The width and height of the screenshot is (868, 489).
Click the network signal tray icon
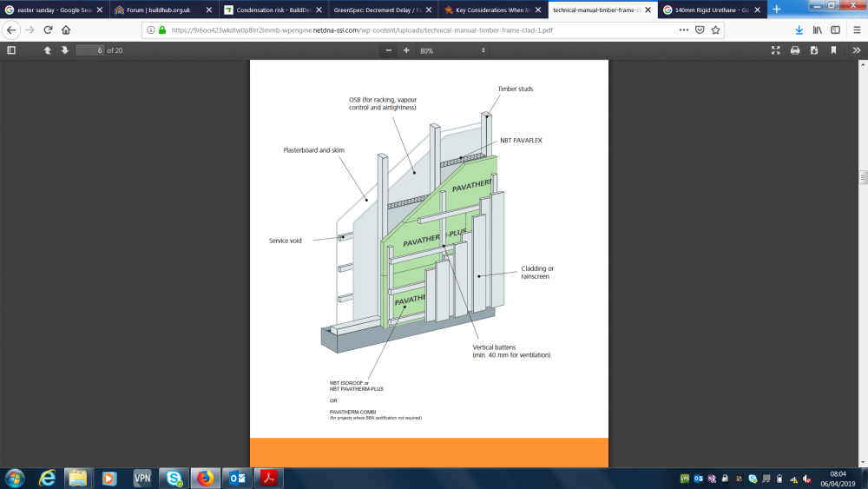pos(793,479)
